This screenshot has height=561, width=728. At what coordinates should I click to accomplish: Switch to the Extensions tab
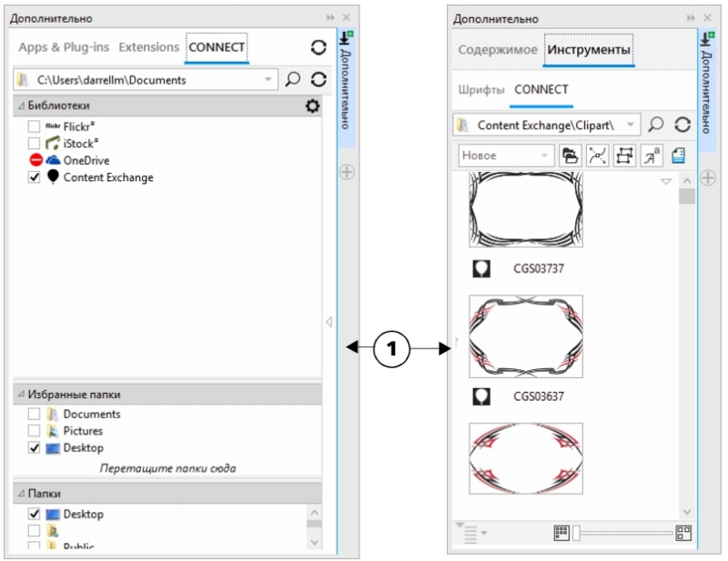pyautogui.click(x=148, y=47)
